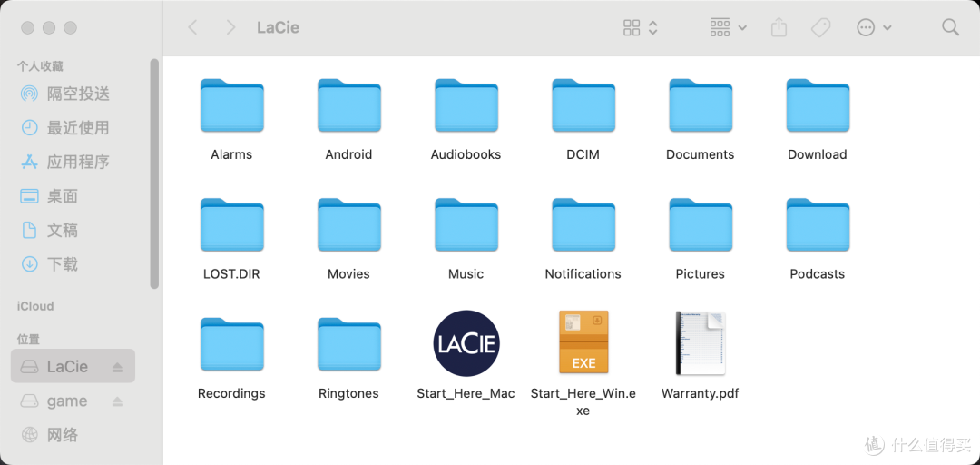Click the 位置 section header

(28, 339)
